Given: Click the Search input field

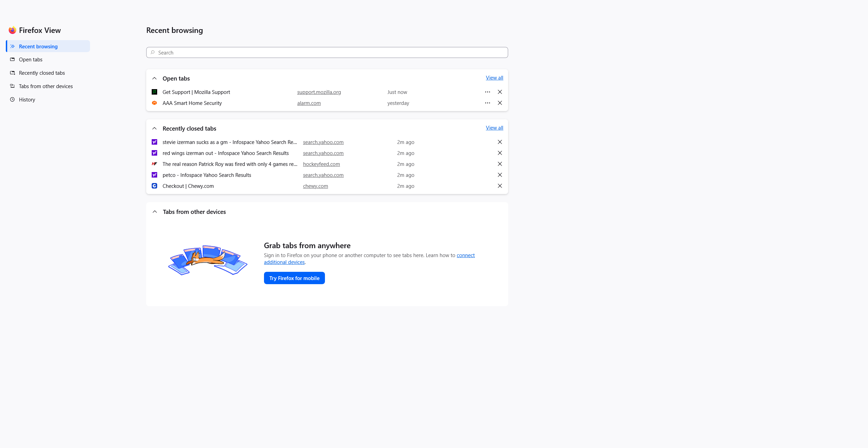Looking at the screenshot, I should (x=327, y=52).
